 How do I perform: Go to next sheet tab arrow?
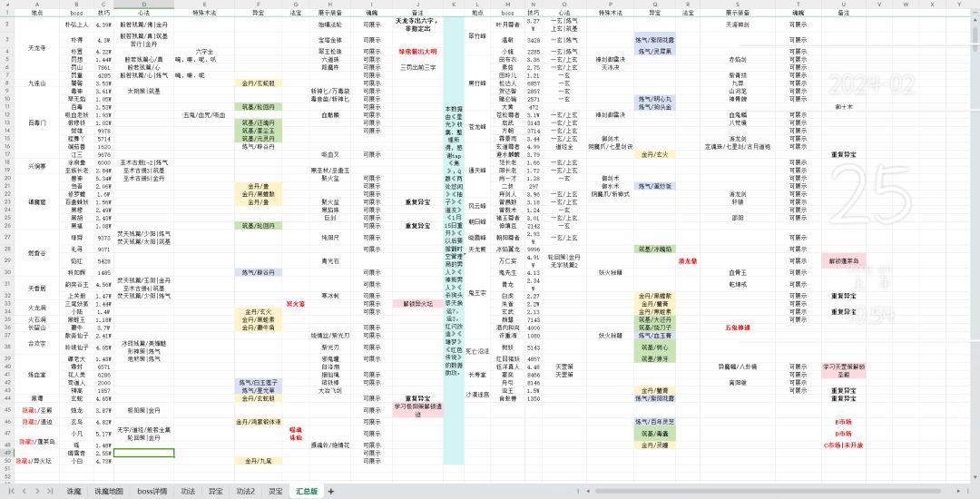[x=37, y=492]
